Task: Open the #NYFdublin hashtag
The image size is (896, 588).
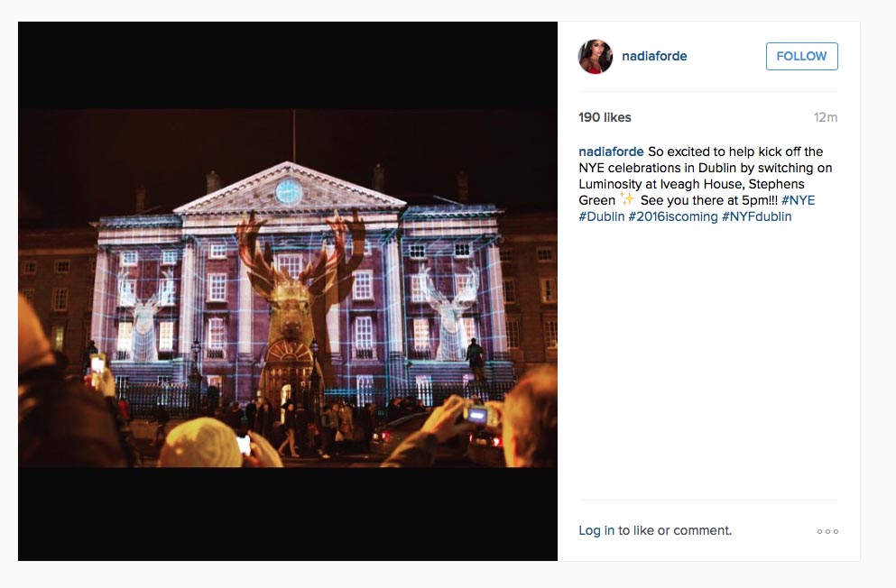Action: 756,217
